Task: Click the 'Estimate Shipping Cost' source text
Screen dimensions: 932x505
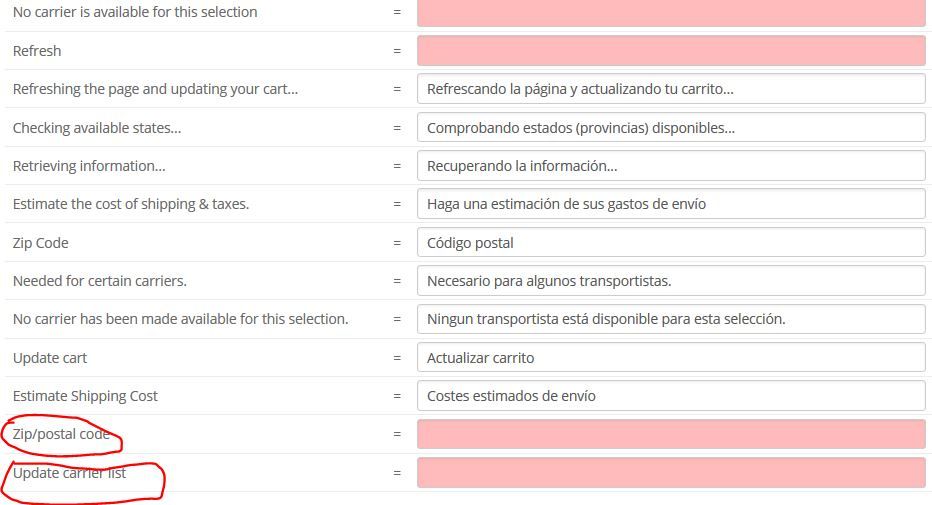Action: point(85,396)
